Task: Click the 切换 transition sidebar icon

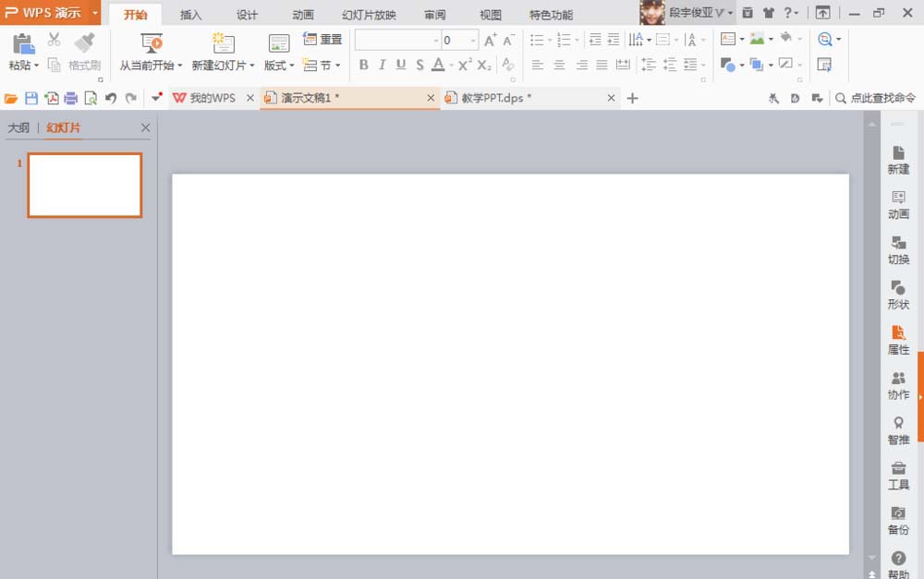Action: coord(898,249)
